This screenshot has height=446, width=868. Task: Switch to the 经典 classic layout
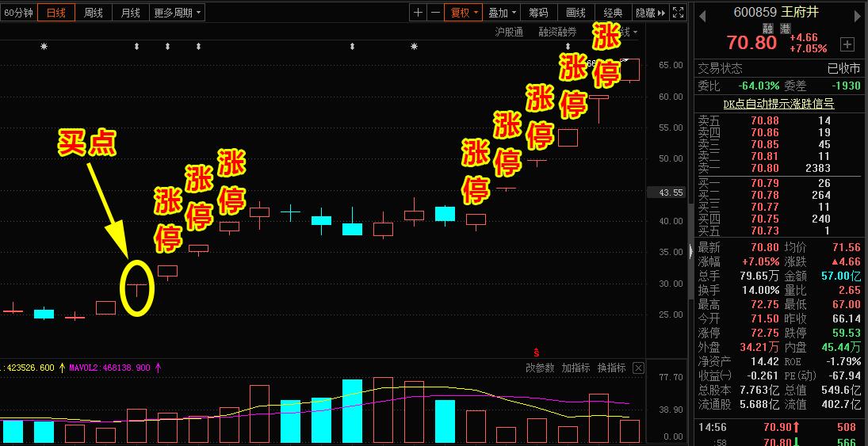pyautogui.click(x=614, y=13)
